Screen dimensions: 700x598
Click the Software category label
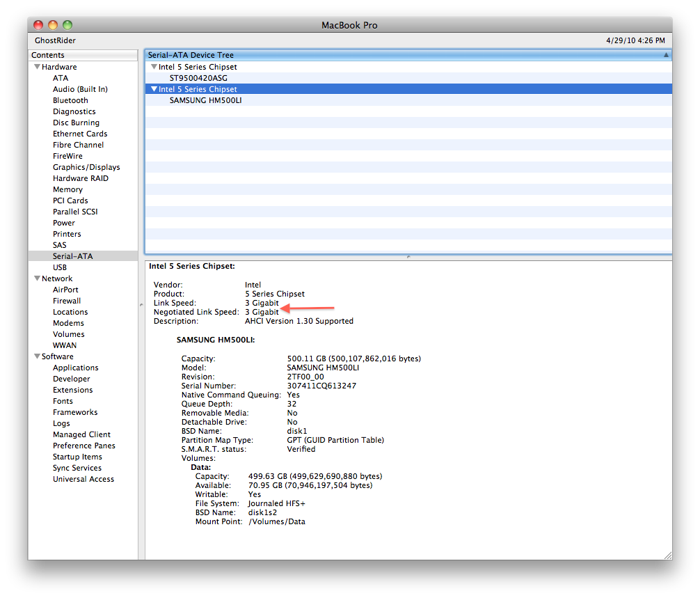(58, 356)
